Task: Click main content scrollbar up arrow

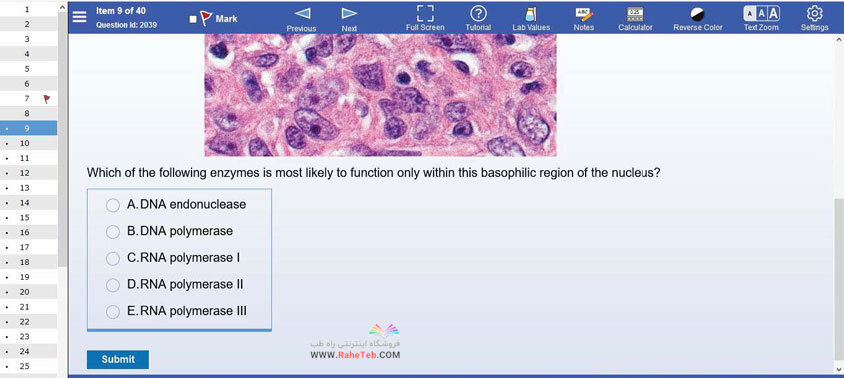Action: (839, 40)
